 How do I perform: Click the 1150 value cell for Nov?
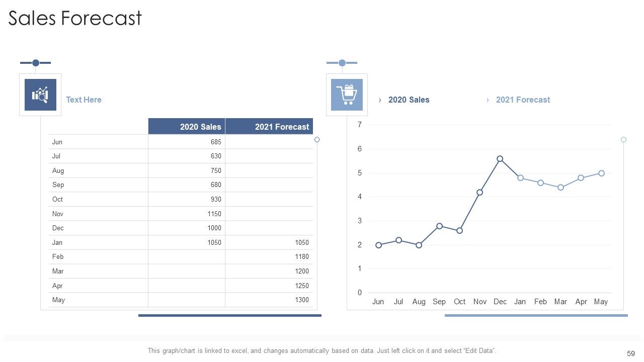click(x=187, y=214)
